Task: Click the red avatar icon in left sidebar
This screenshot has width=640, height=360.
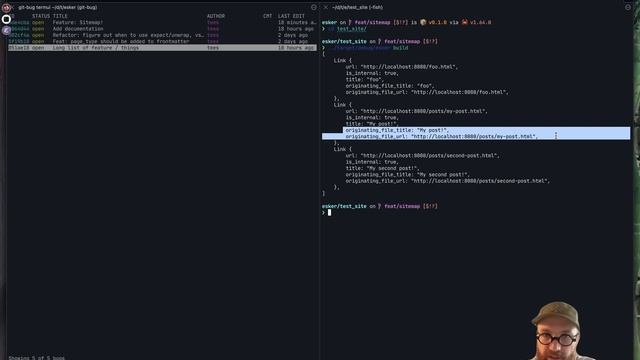Action: pos(6,8)
